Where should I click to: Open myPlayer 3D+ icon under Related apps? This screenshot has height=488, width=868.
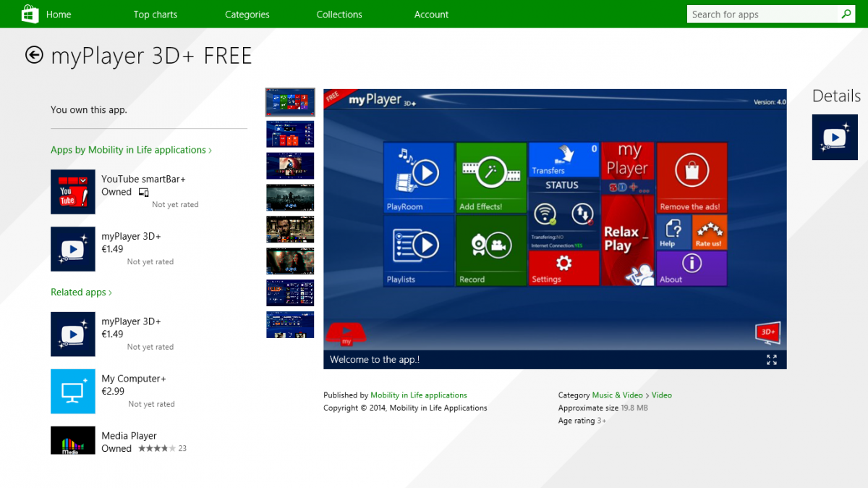point(73,335)
